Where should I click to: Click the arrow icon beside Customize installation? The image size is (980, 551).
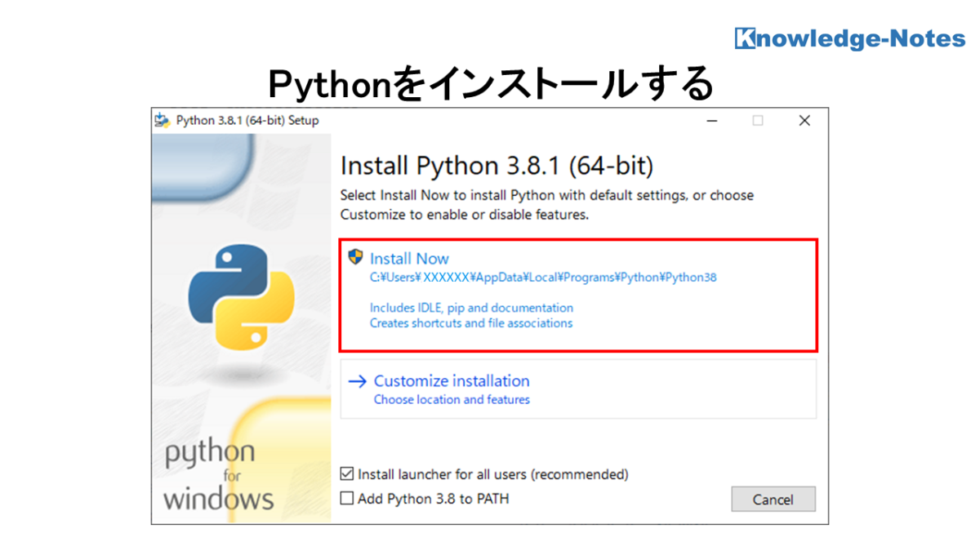pyautogui.click(x=357, y=381)
